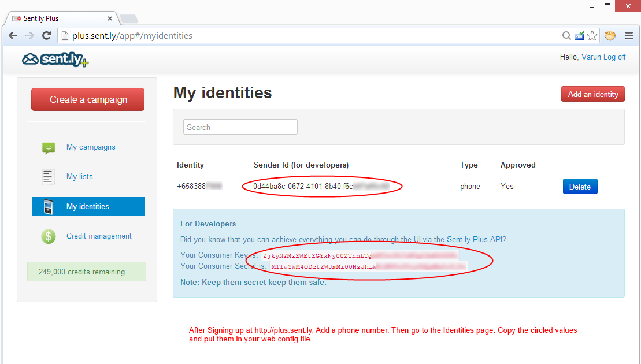This screenshot has height=364, width=641.
Task: Click the page icon in the address bar
Action: point(65,36)
